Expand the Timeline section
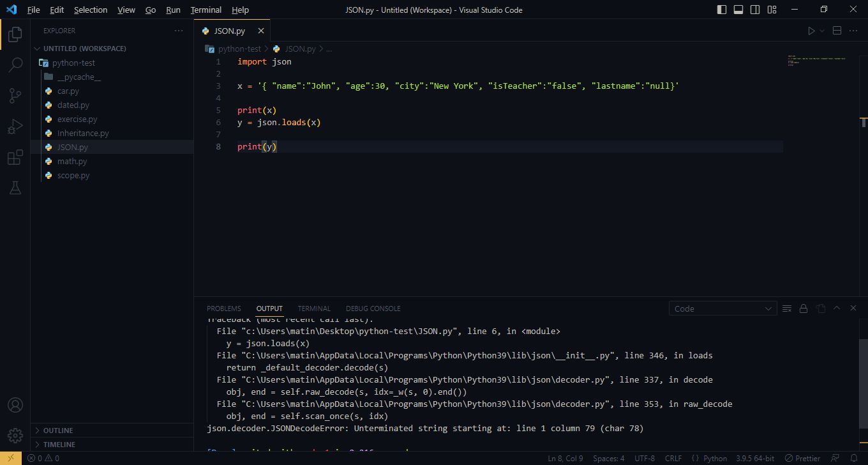 (59, 445)
